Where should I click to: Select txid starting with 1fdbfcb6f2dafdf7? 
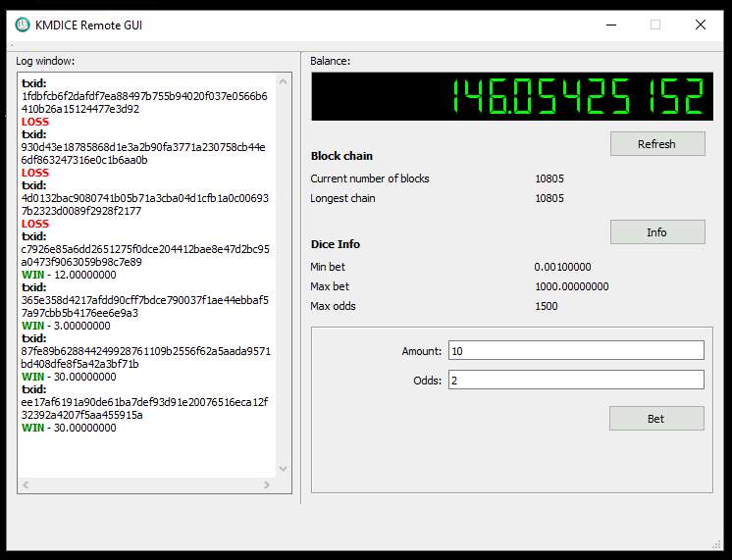click(x=144, y=102)
